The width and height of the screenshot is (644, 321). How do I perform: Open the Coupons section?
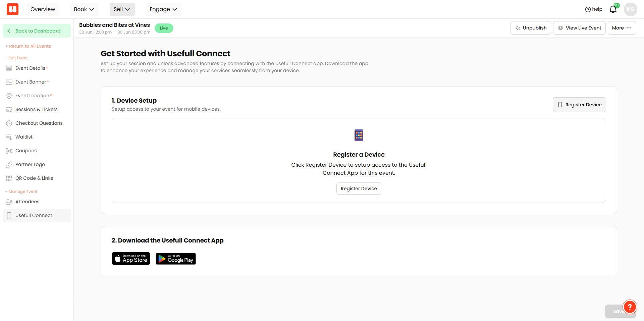[37, 151]
